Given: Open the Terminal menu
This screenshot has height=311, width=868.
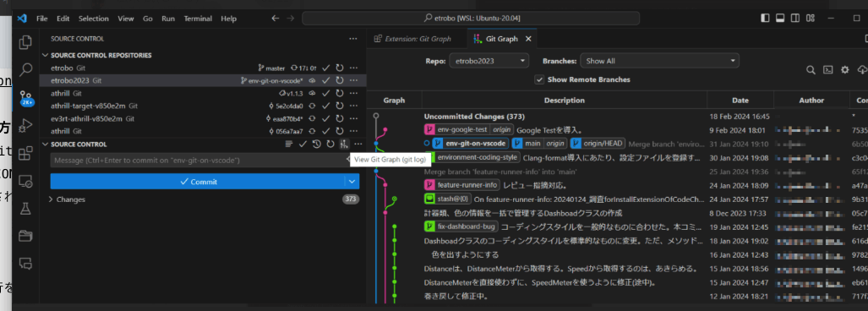Looking at the screenshot, I should pyautogui.click(x=198, y=19).
